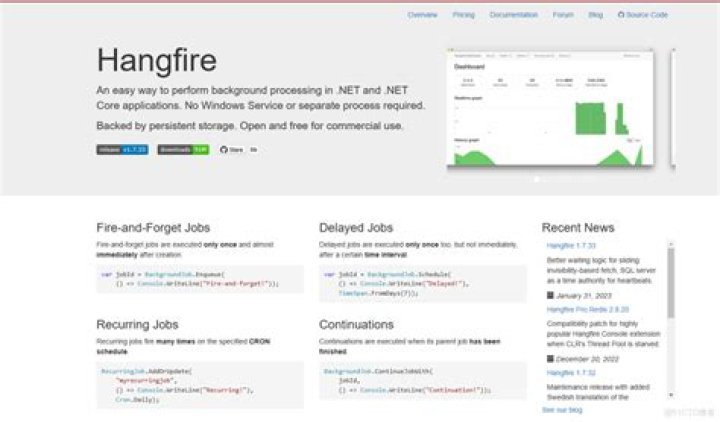Open the Hangfire 1.7.33 news link

point(571,246)
